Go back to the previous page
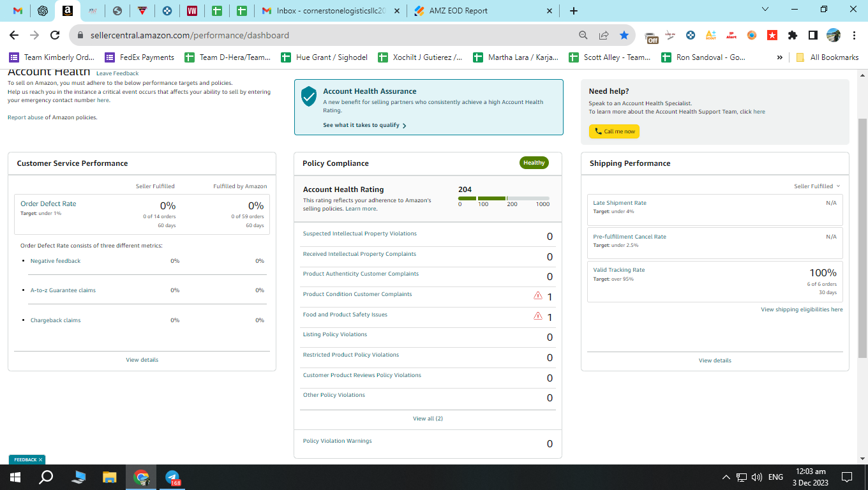This screenshot has height=490, width=868. coord(13,35)
